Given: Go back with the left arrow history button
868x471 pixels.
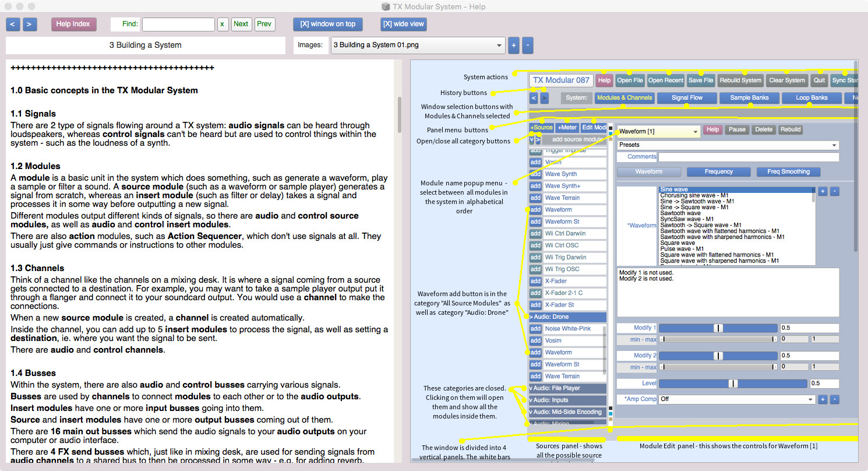Looking at the screenshot, I should click(x=13, y=24).
